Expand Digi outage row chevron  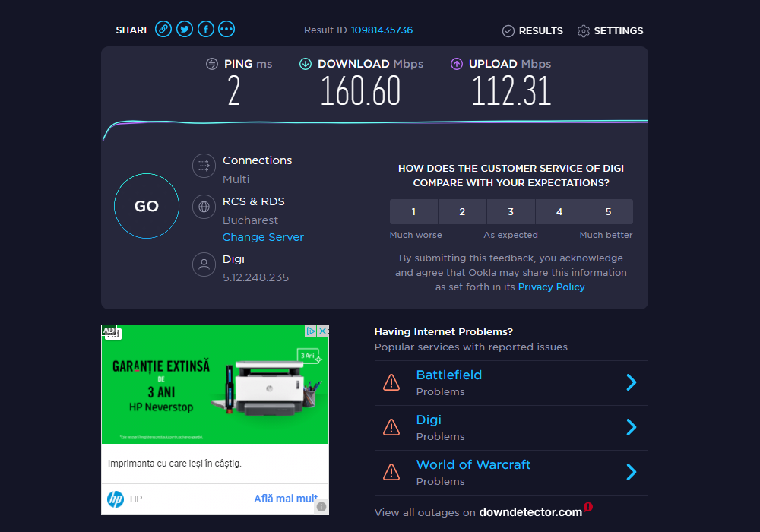(631, 427)
